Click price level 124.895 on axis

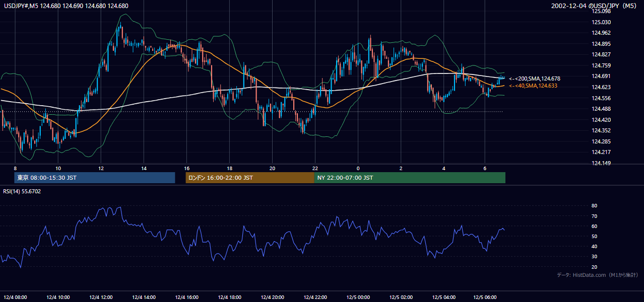point(601,44)
